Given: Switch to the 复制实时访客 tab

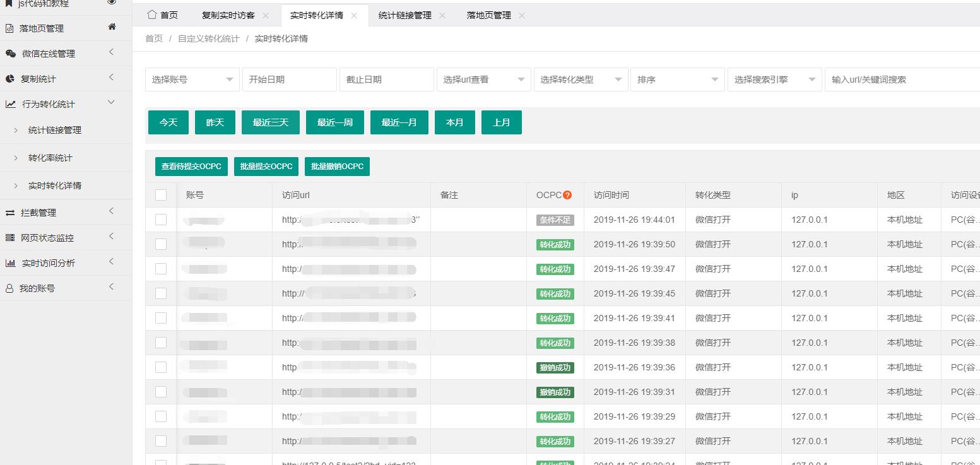Looking at the screenshot, I should 228,15.
